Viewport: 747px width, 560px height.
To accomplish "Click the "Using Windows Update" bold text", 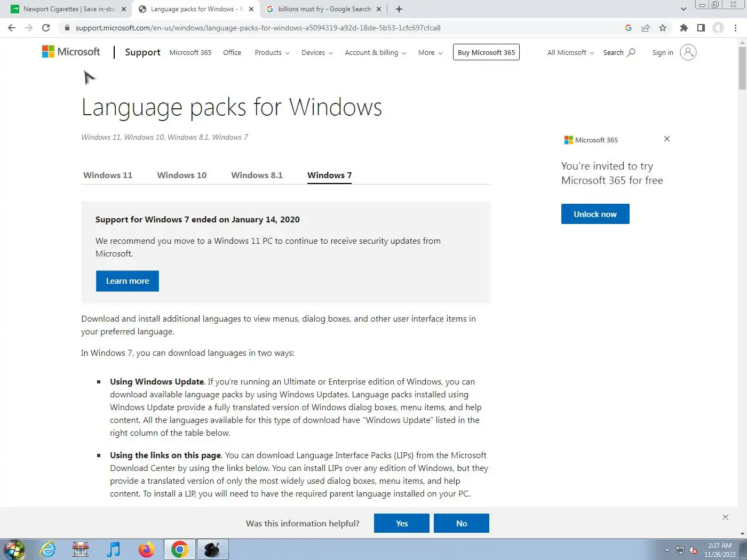I will [157, 381].
